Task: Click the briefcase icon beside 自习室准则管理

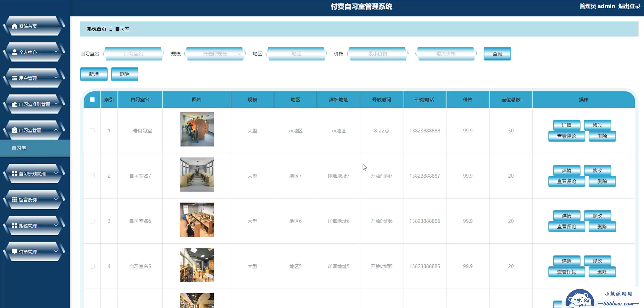Action: (15, 104)
